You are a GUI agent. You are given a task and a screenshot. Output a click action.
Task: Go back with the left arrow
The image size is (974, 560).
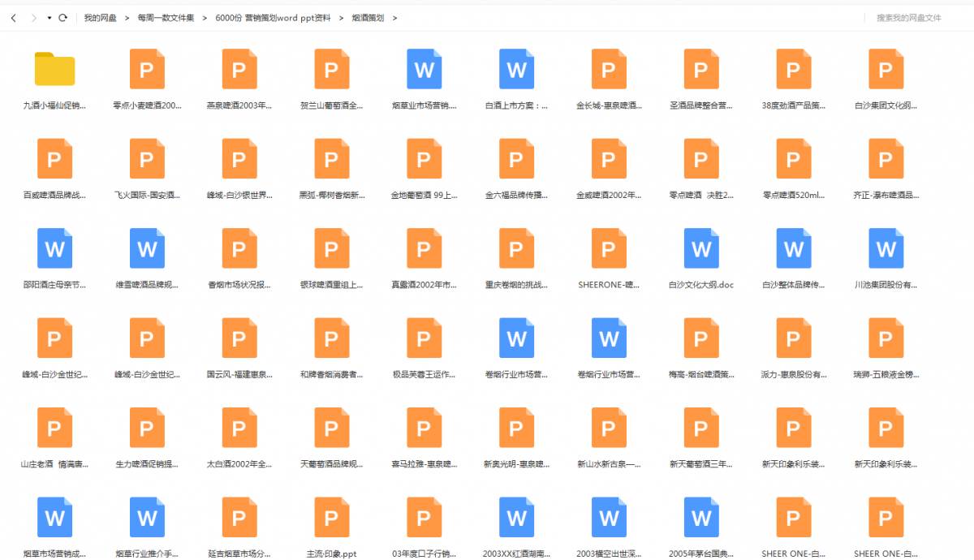[x=13, y=18]
